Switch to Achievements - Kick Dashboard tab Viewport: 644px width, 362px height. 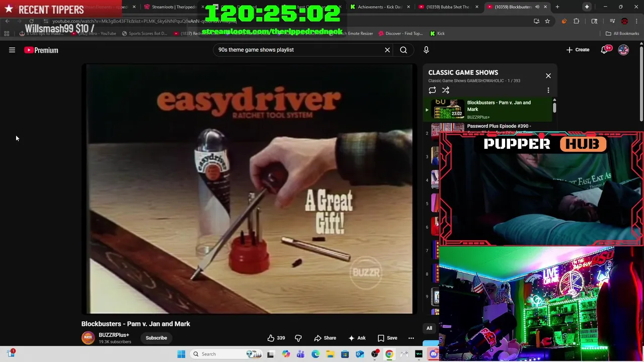[x=380, y=7]
